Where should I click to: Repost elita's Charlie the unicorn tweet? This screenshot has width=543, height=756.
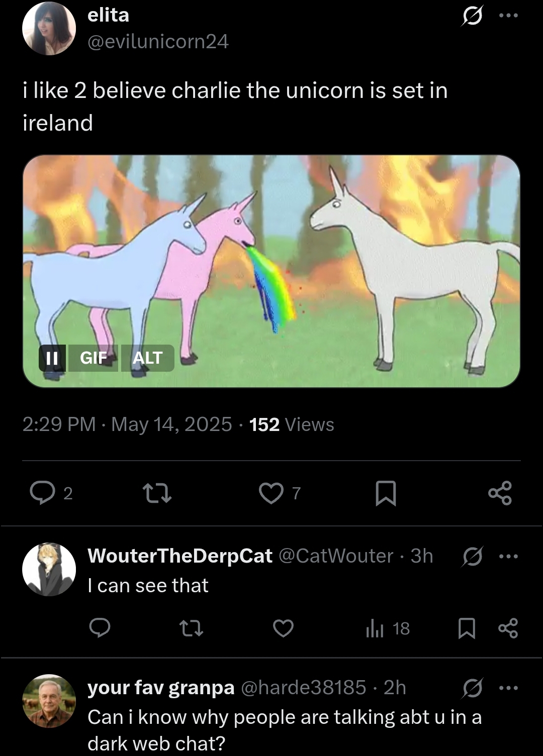pyautogui.click(x=157, y=493)
